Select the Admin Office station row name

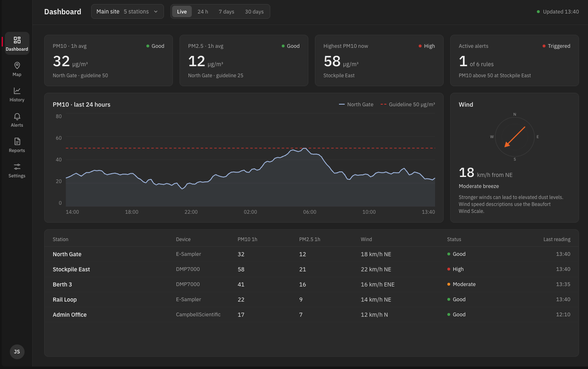(x=70, y=315)
